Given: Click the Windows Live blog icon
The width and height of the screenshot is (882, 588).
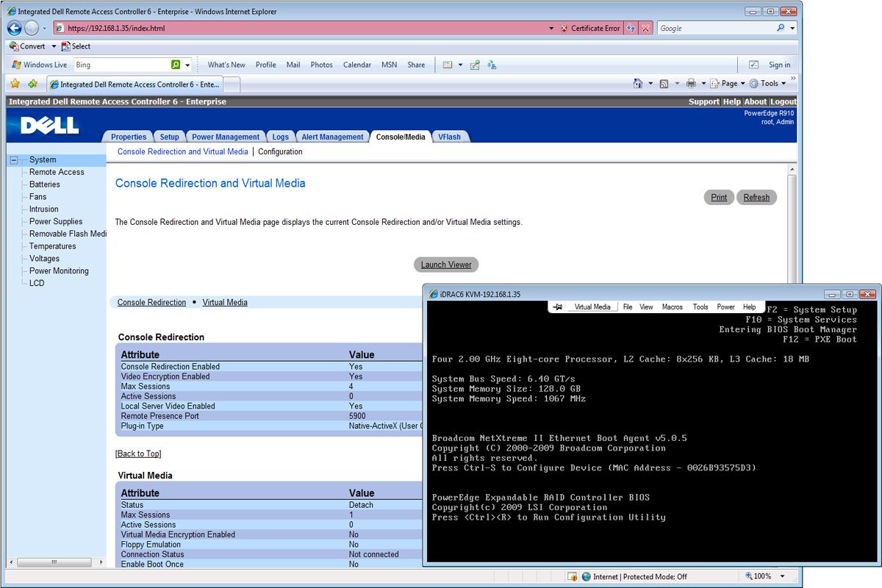Looking at the screenshot, I should point(475,65).
